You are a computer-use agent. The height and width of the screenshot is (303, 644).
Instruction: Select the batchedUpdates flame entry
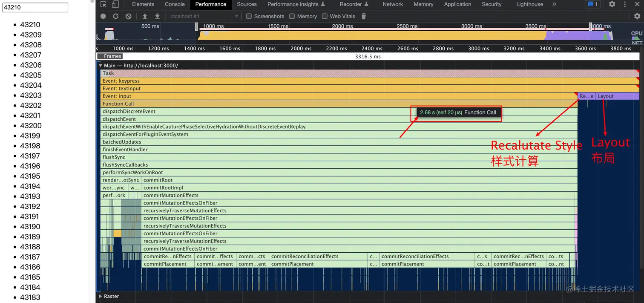[339, 142]
